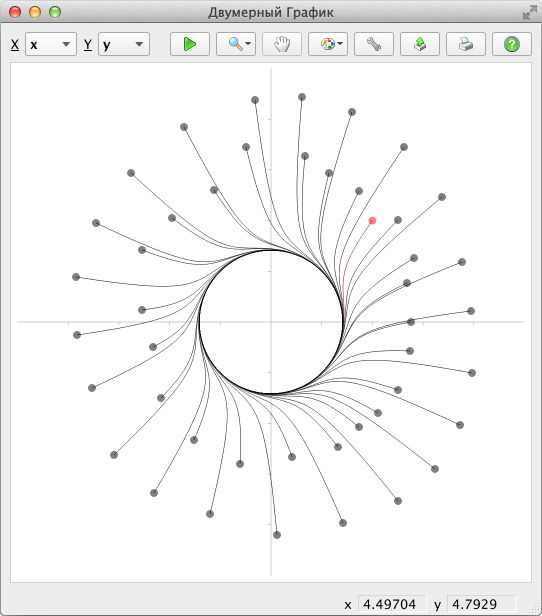Print the plot with the printer icon

[x=465, y=44]
